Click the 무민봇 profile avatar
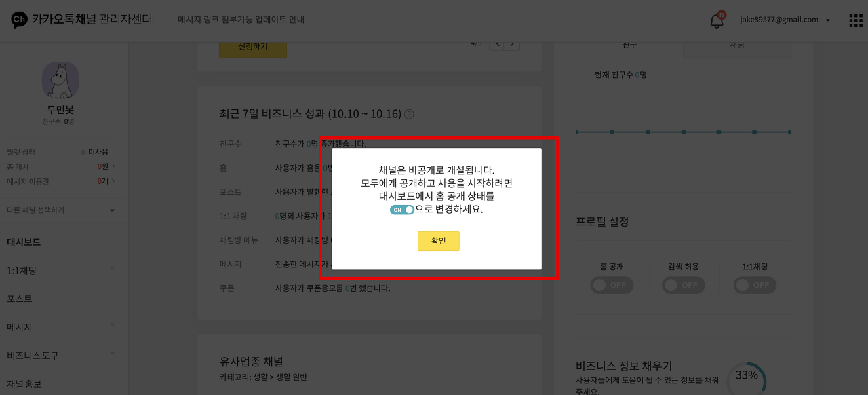868x395 pixels. [60, 80]
